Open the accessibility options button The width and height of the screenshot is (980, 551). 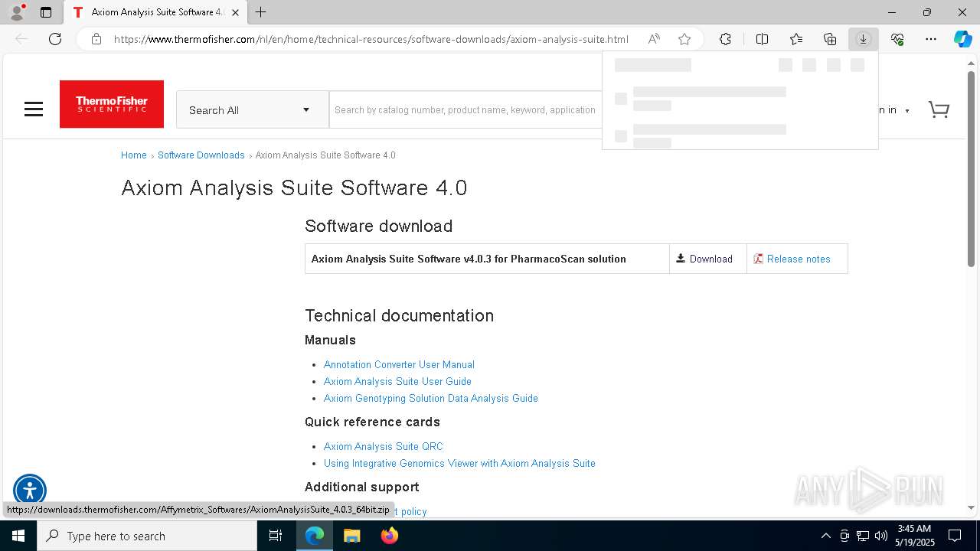click(x=30, y=491)
